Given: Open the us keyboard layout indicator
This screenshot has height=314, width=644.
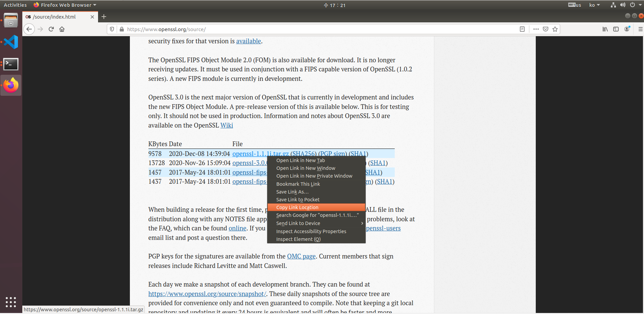Looking at the screenshot, I should (x=575, y=5).
